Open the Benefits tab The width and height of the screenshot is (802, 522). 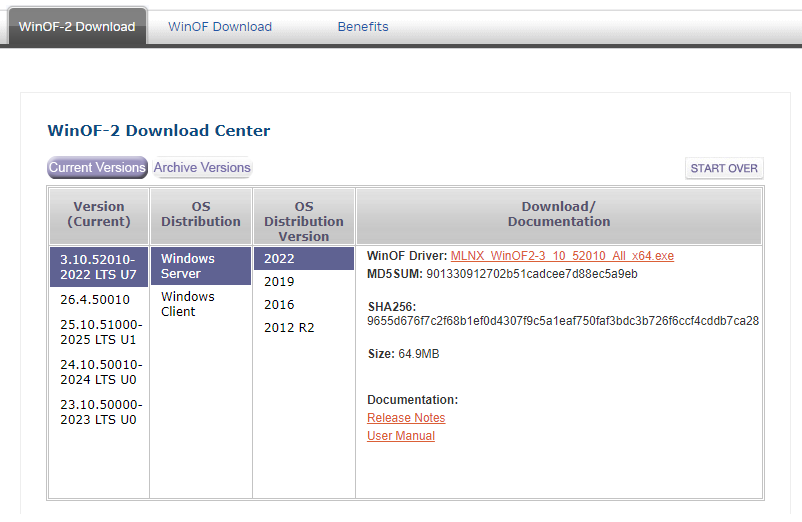pyautogui.click(x=363, y=27)
